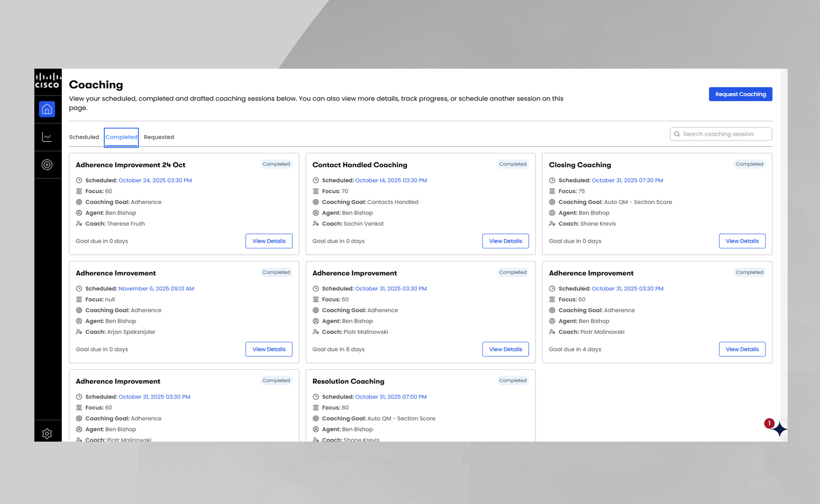Open the goals target sidebar icon
The height and width of the screenshot is (504, 820).
click(x=47, y=165)
